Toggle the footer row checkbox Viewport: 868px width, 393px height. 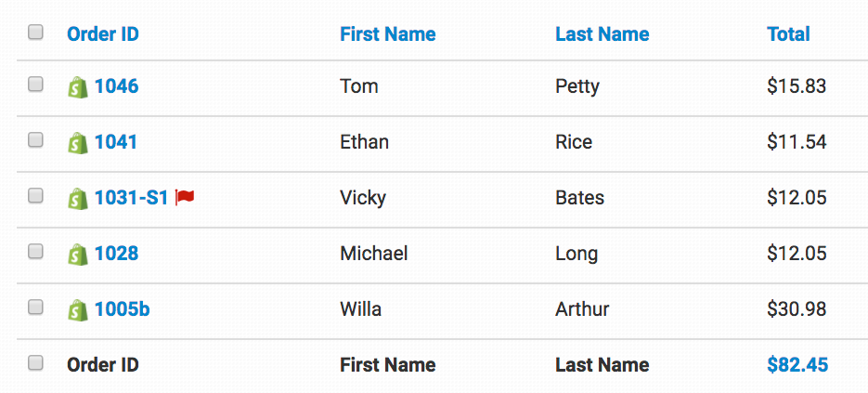[35, 363]
